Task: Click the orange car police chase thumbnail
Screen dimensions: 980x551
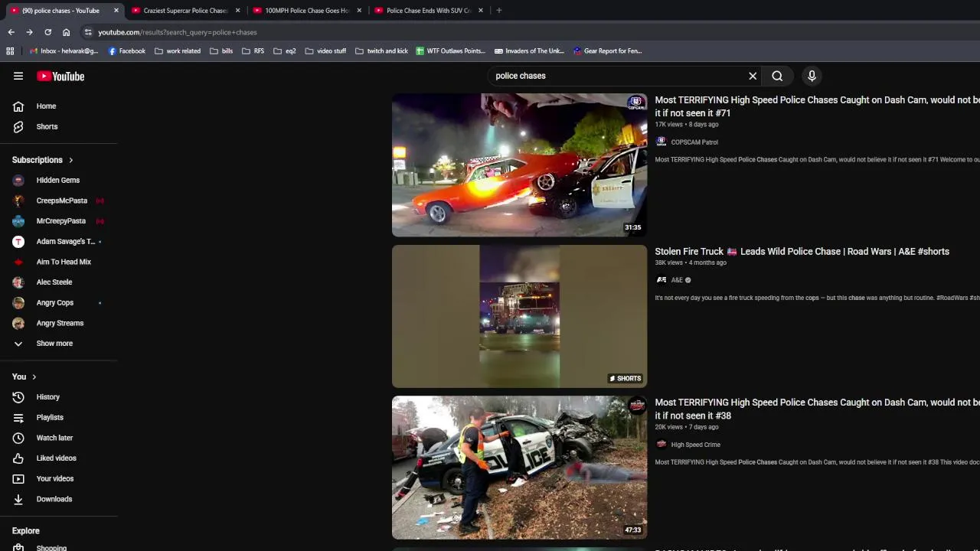Action: [519, 165]
